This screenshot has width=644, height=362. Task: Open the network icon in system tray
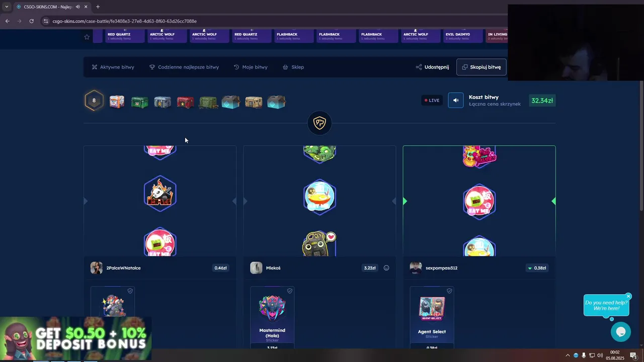click(x=592, y=355)
